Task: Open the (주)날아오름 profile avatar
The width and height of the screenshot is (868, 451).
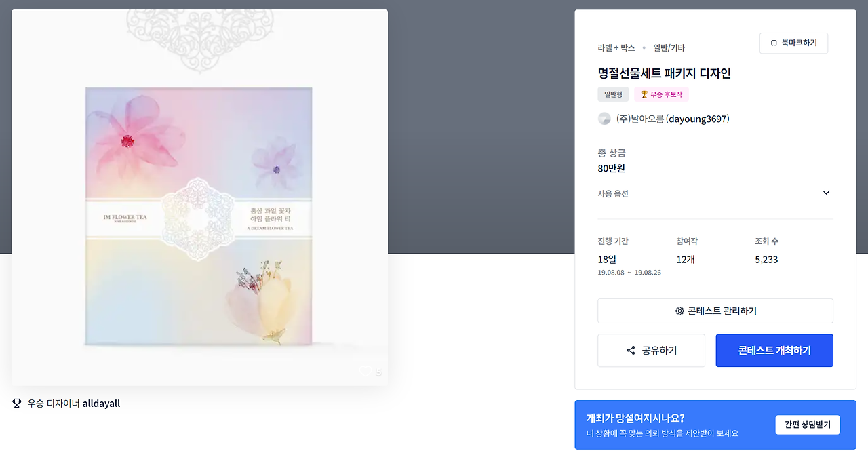Action: [604, 119]
